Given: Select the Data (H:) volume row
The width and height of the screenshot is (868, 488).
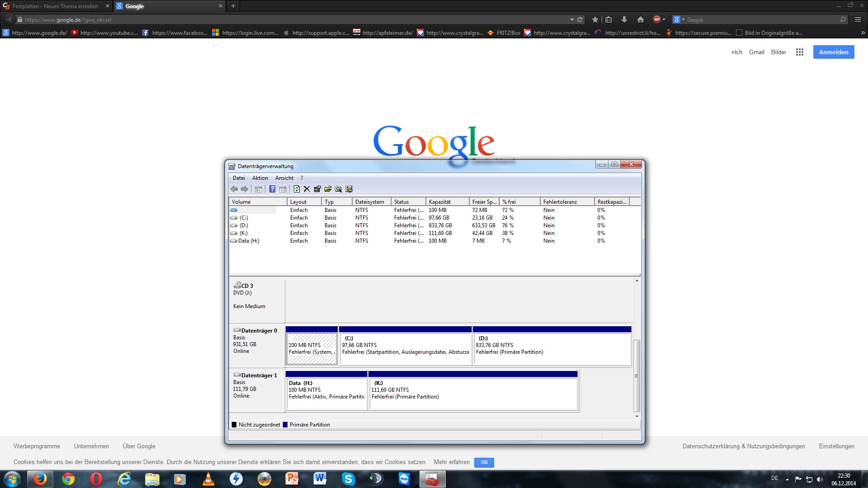Looking at the screenshot, I should (x=249, y=241).
